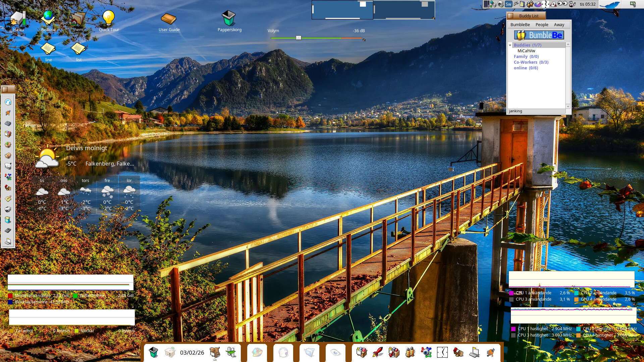Click the eye icon in bottom dock
The height and width of the screenshot is (362, 644).
pos(335,352)
